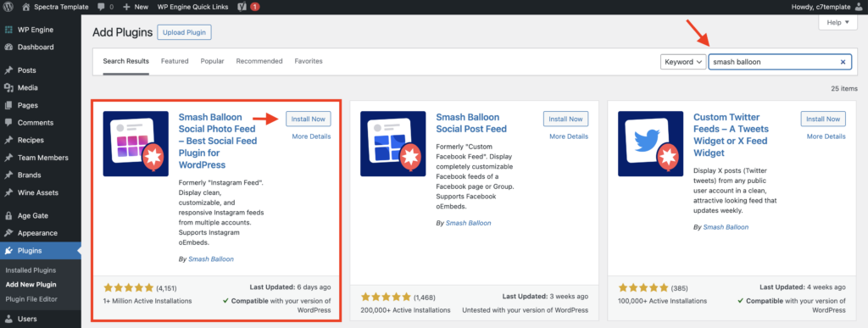Screen dimensions: 868x328
Task: Open the comments bubble icon in admin bar
Action: (x=102, y=7)
